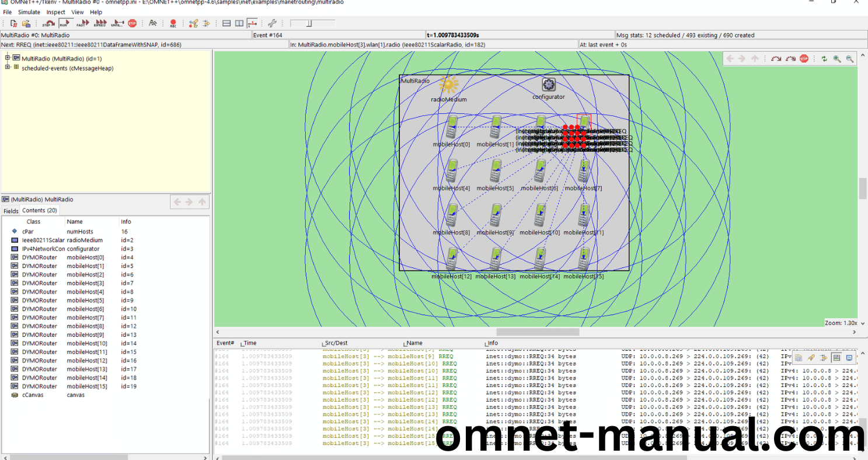Toggle the timeline display button
Image resolution: width=868 pixels, height=460 pixels.
252,23
